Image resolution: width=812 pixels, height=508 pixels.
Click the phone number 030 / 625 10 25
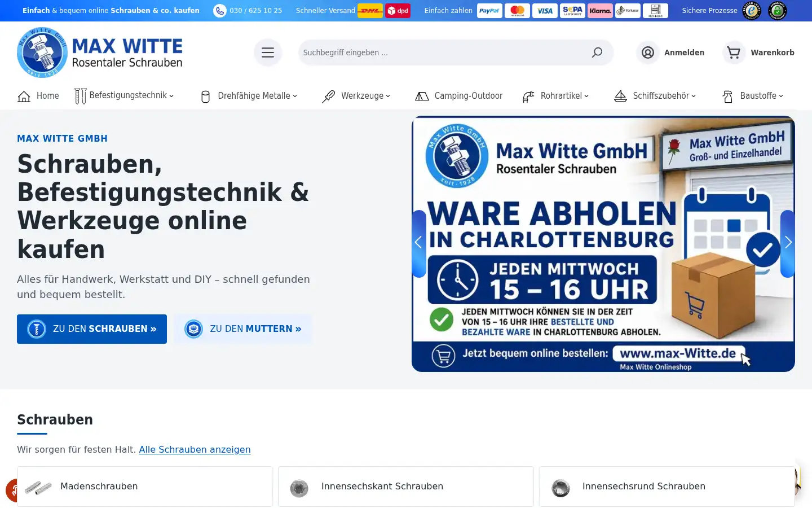[x=255, y=11]
